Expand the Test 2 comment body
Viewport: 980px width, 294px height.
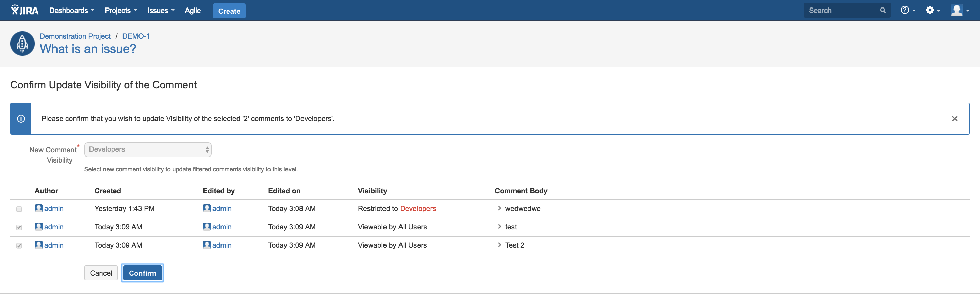pos(499,245)
